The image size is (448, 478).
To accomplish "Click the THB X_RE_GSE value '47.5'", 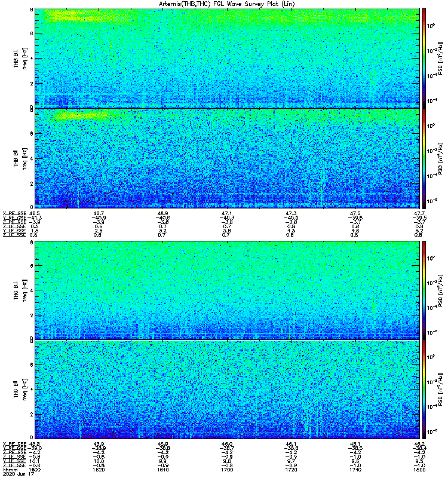I will click(x=355, y=213).
